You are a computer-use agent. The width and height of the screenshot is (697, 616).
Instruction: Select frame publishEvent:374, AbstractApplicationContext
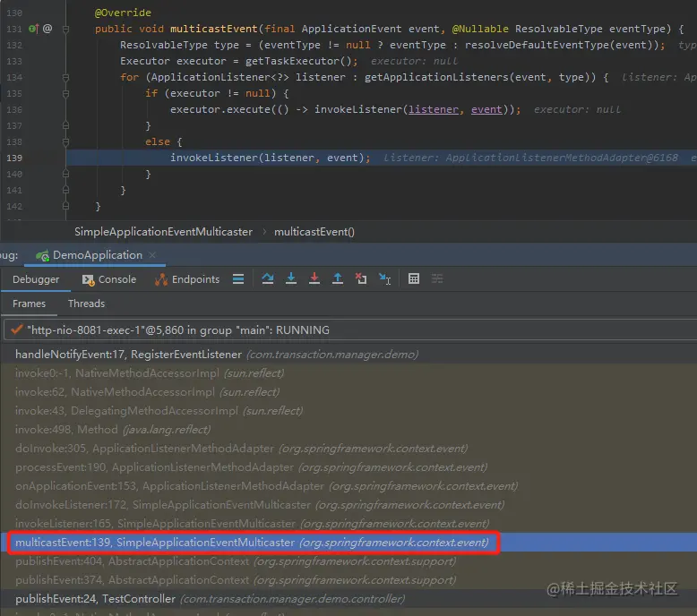[348, 580]
